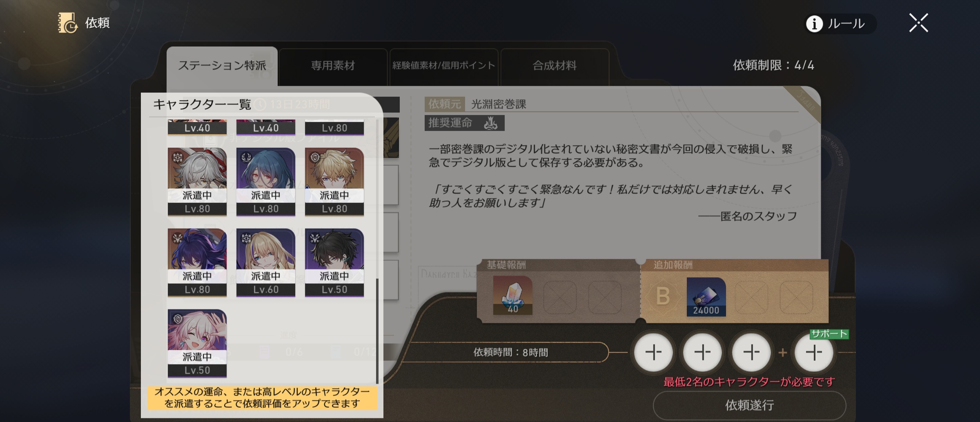Pick the black-haired Lv.50 dispatched character
980x422 pixels.
click(334, 262)
